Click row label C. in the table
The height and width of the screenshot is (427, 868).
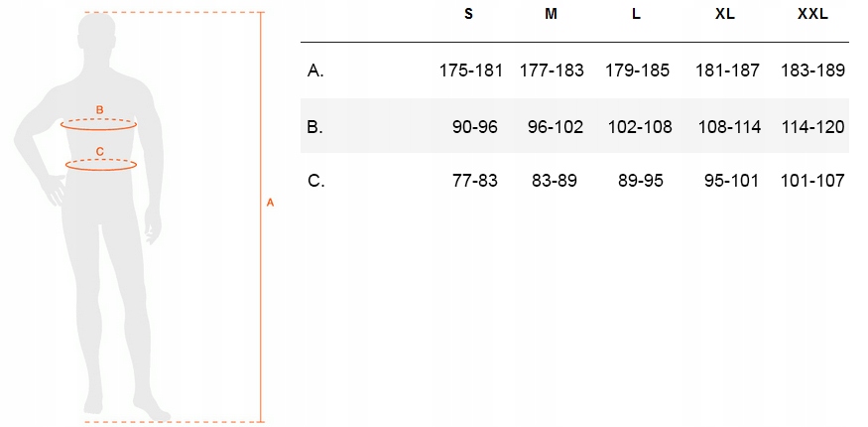pyautogui.click(x=316, y=181)
